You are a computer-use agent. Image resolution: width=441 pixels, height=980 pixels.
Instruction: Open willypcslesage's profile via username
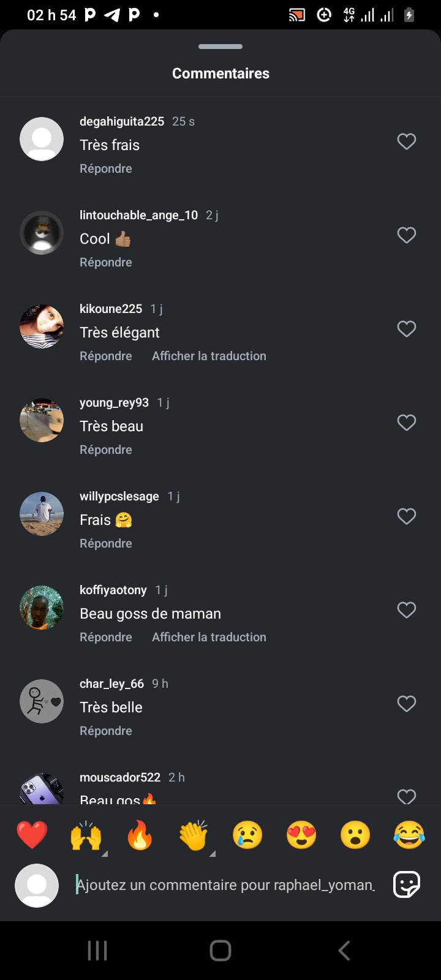click(119, 496)
